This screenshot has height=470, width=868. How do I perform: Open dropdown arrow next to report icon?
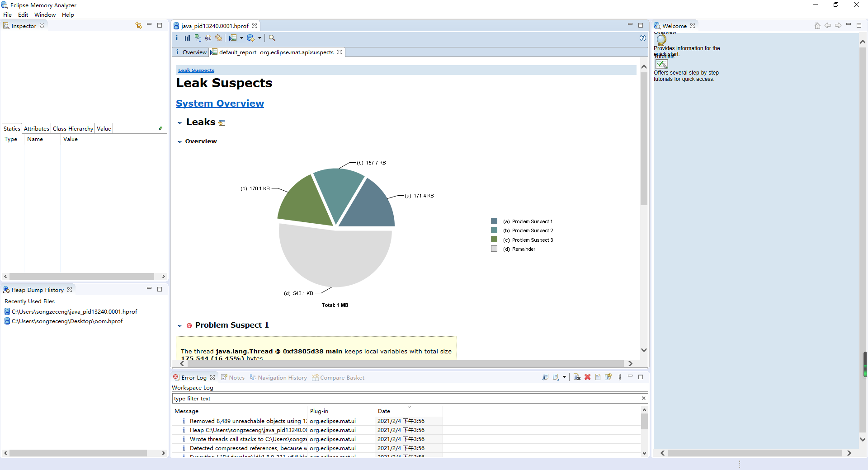click(241, 38)
